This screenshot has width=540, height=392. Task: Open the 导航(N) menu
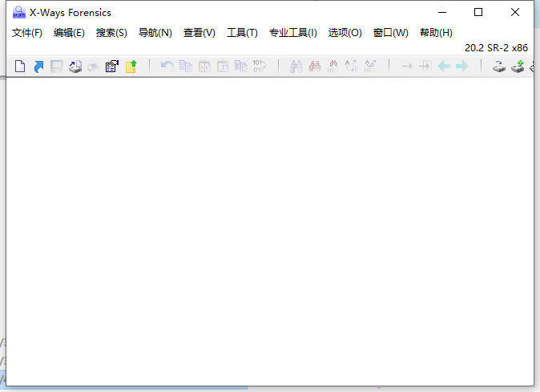[155, 33]
